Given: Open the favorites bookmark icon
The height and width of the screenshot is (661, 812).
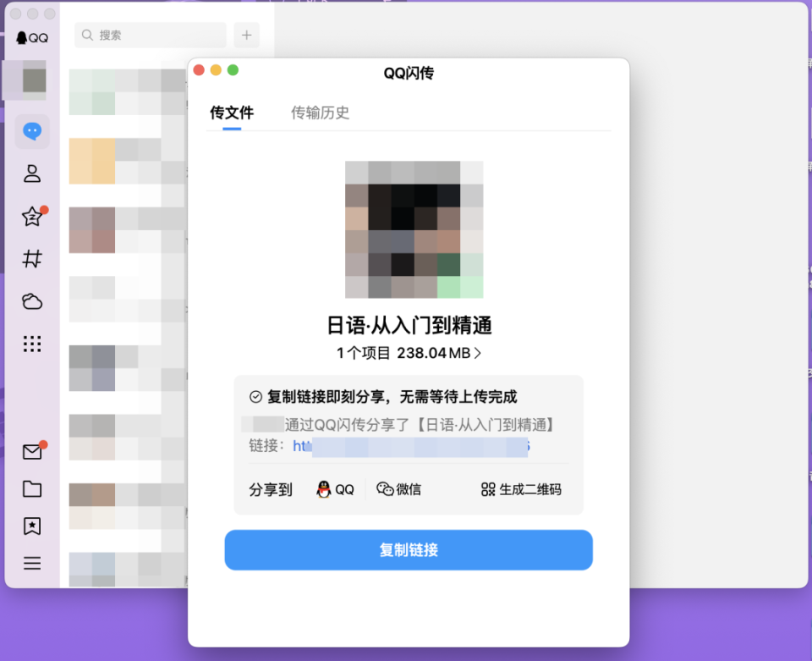Looking at the screenshot, I should 32,526.
